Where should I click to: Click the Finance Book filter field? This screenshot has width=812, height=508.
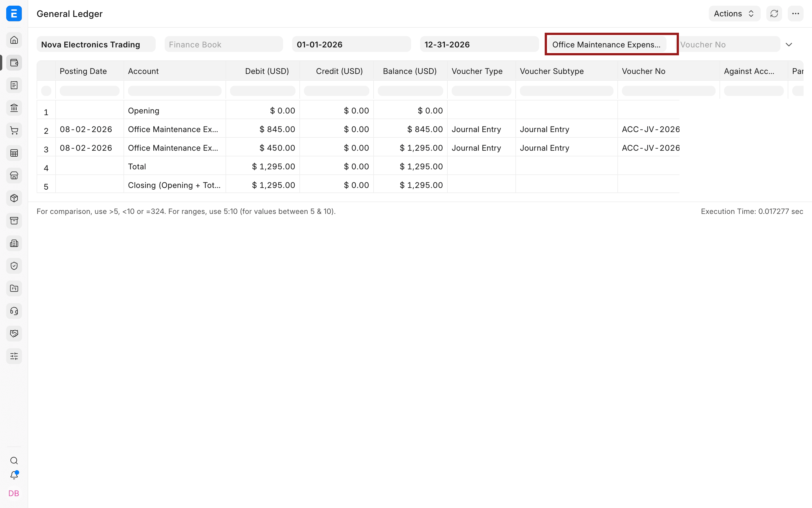(x=224, y=44)
